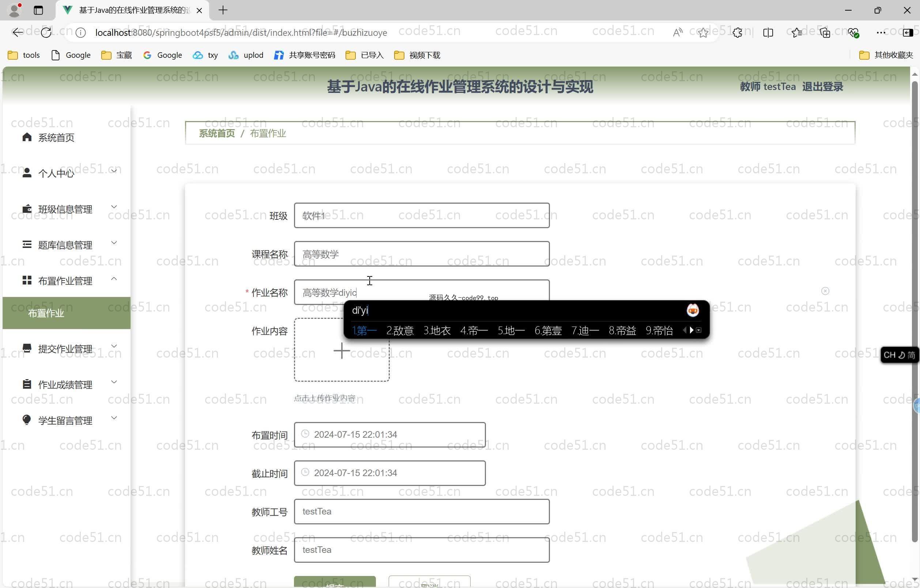Viewport: 920px width, 588px height.
Task: Open collections icon in toolbar
Action: tap(825, 33)
